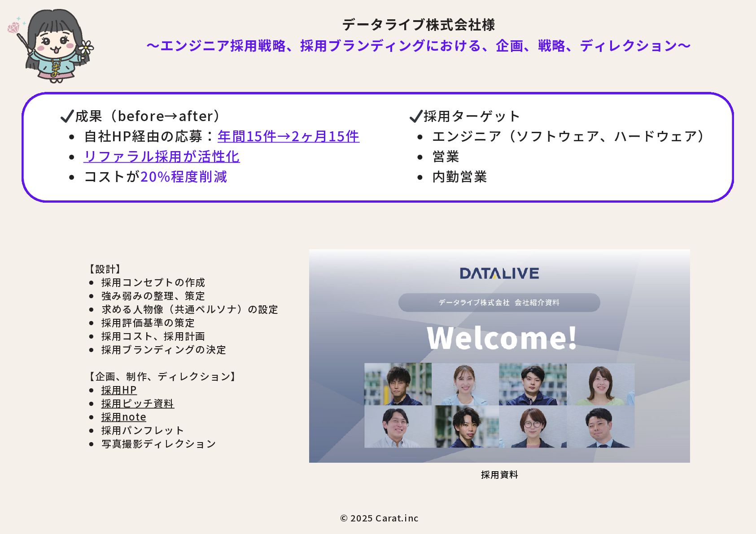Open the 年間15件→2ヶ月15件 link

(288, 136)
